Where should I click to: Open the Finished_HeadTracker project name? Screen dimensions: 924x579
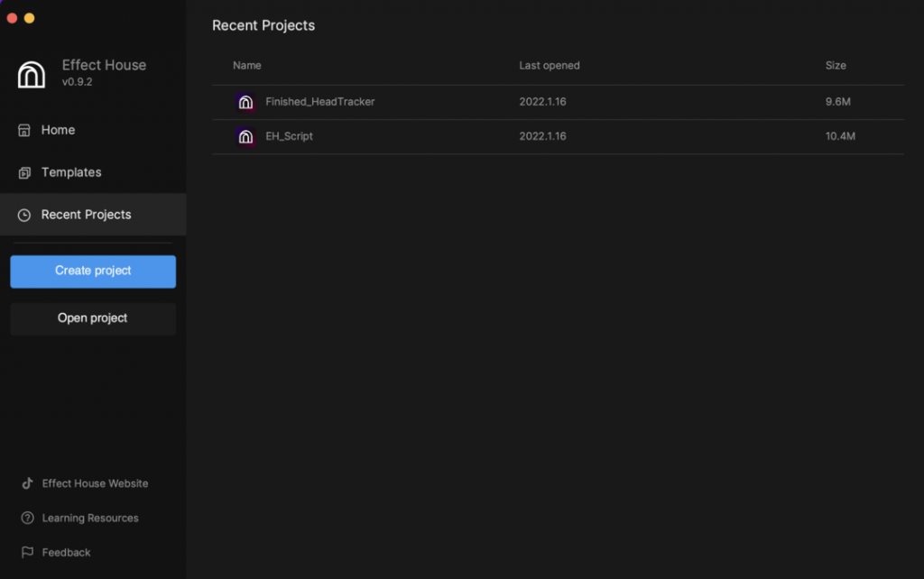[320, 101]
